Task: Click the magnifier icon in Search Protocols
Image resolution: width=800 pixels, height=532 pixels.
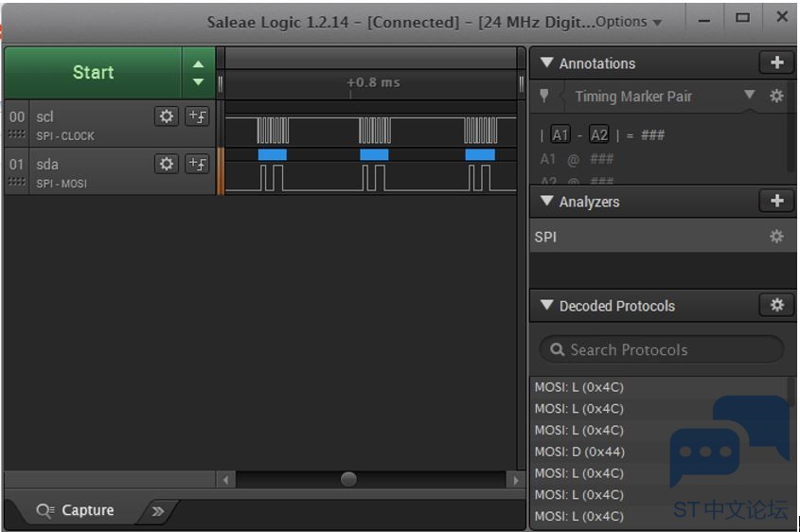Action: tap(557, 349)
